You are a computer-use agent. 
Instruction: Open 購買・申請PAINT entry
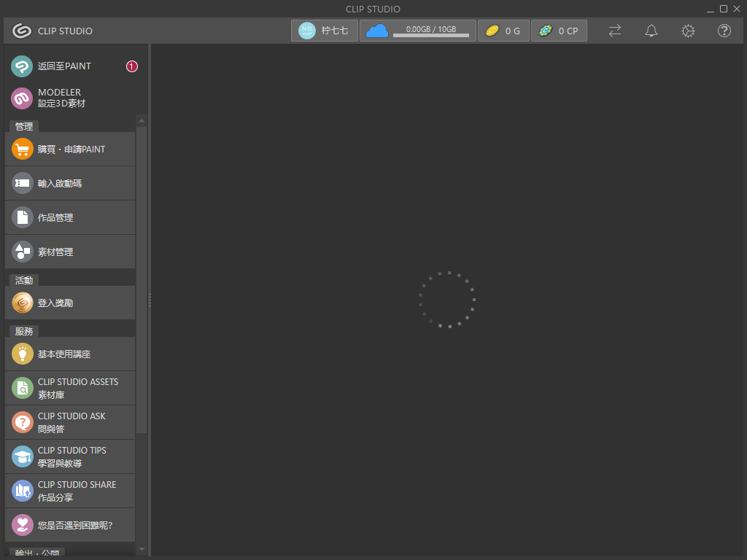pos(70,149)
